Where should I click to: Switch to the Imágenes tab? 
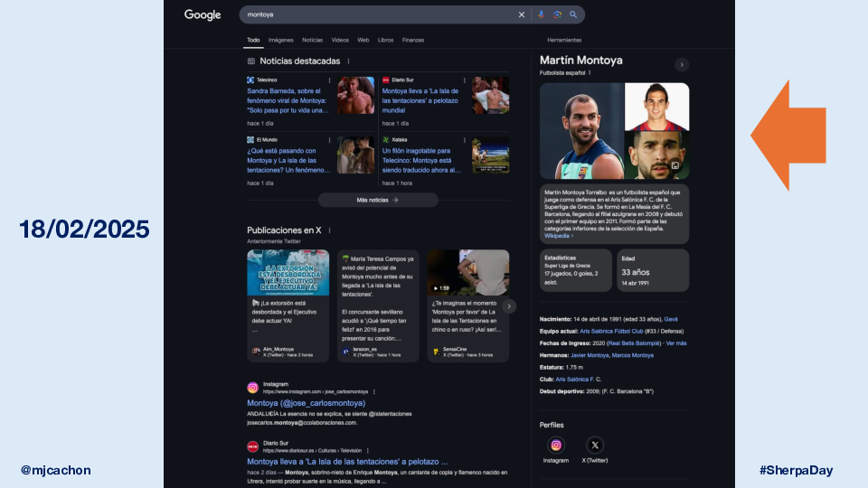[280, 40]
